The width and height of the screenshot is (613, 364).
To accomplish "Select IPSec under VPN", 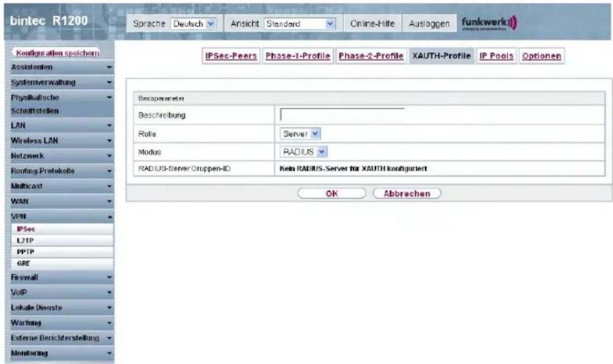I will [63, 229].
